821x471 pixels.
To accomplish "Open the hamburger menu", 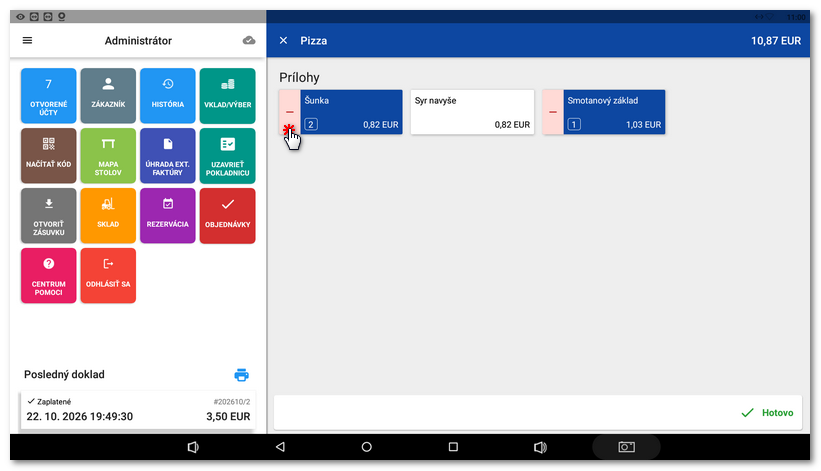I will click(x=27, y=40).
